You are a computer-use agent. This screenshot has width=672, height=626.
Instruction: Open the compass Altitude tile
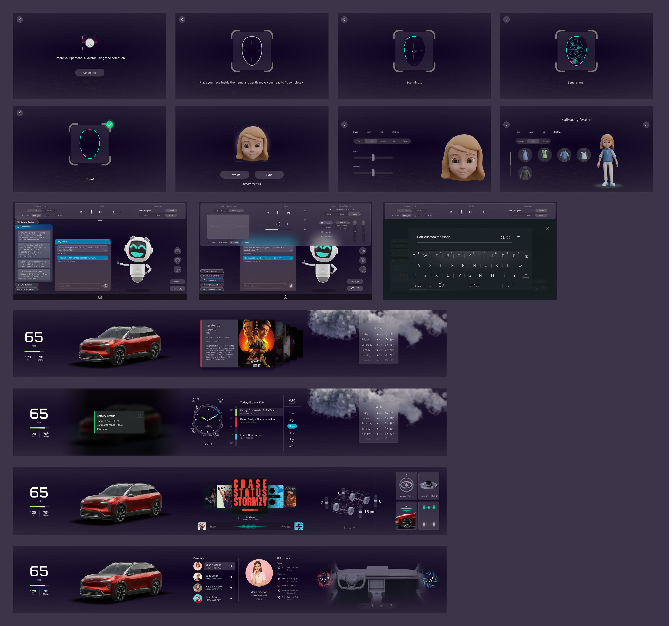pyautogui.click(x=406, y=486)
